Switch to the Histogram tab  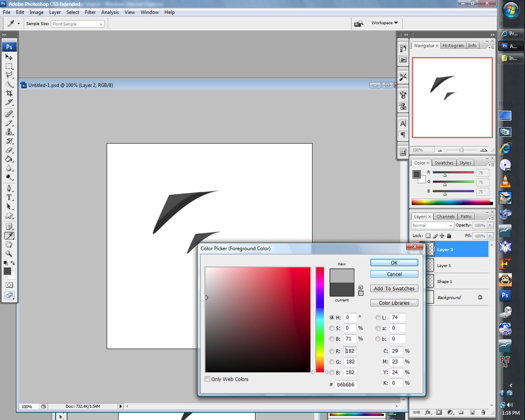click(x=453, y=45)
